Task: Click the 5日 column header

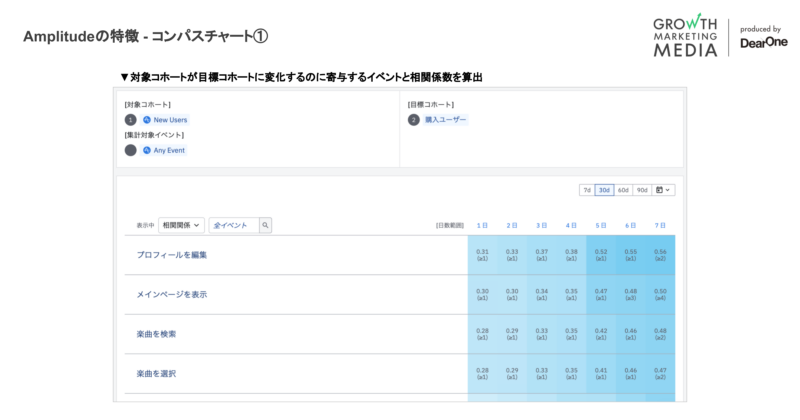Action: click(601, 225)
